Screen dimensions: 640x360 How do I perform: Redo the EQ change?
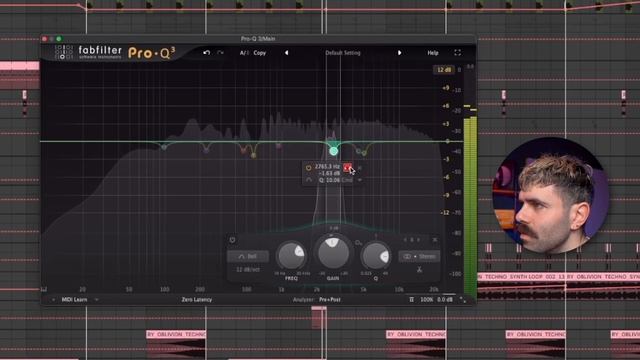click(x=220, y=53)
